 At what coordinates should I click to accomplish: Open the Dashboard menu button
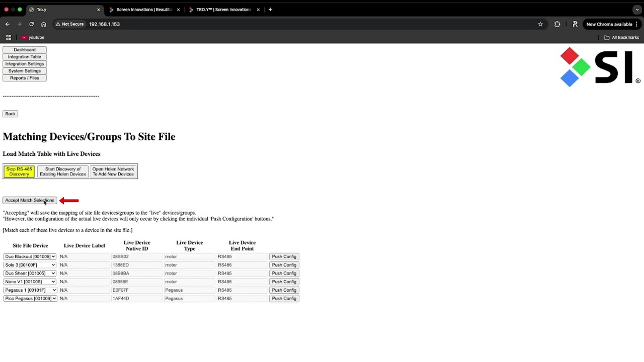point(25,50)
